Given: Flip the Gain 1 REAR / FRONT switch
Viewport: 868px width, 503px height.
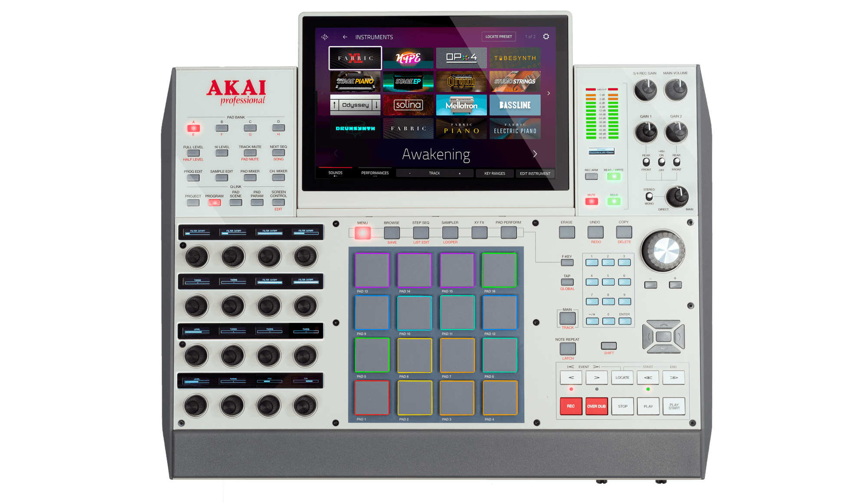Looking at the screenshot, I should click(x=646, y=162).
